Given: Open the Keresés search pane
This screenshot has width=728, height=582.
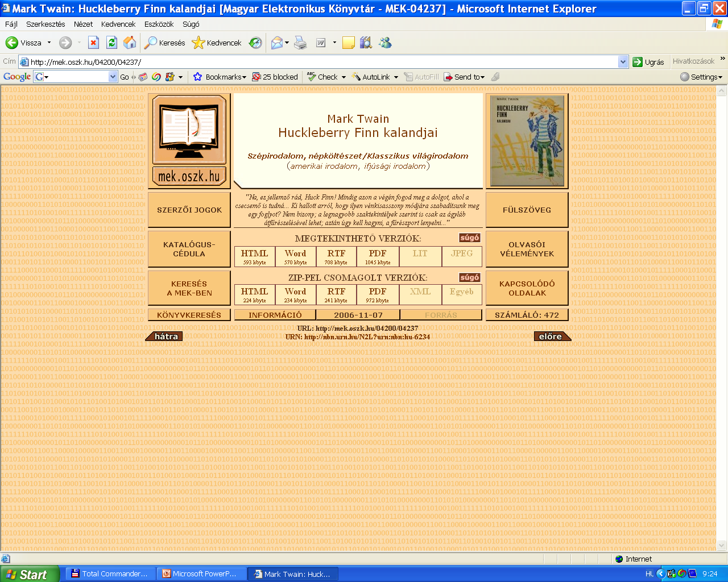Looking at the screenshot, I should (x=164, y=43).
